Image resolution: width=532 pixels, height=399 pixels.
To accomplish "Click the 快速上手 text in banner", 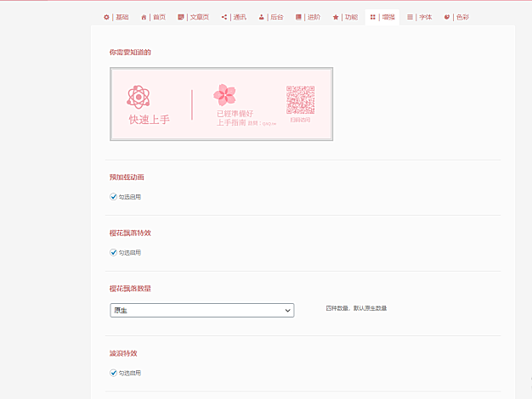I will click(x=149, y=120).
